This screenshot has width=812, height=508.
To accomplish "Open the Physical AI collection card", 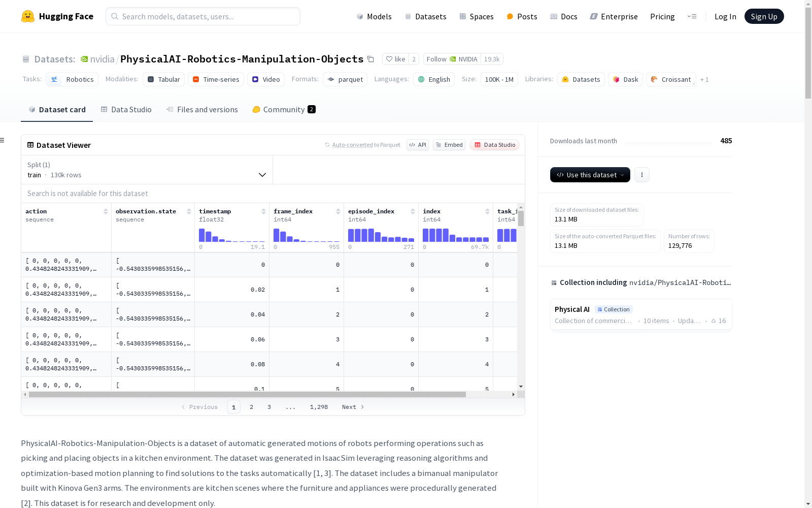I will click(x=641, y=314).
